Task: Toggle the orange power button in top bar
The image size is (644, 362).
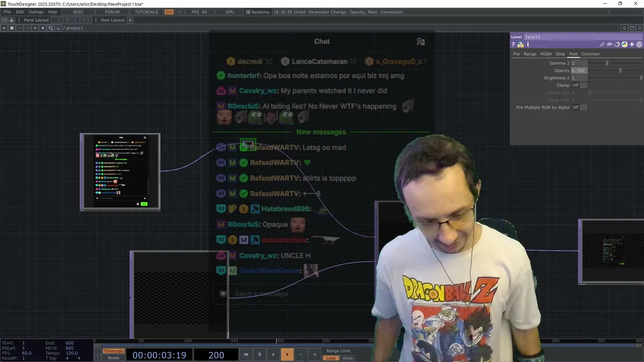Action: [169, 12]
